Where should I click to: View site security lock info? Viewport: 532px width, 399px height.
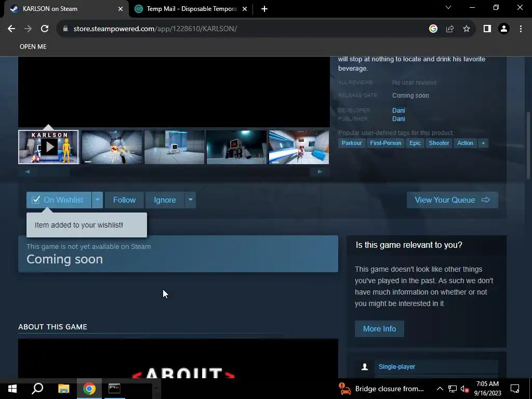click(x=65, y=29)
